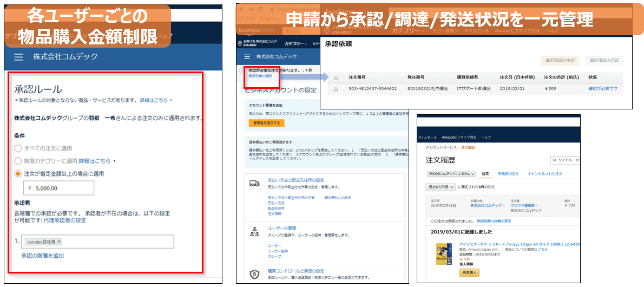This screenshot has width=644, height=287.
Task: Click the タイトル search field in 注文履歴
Action: pos(566,160)
